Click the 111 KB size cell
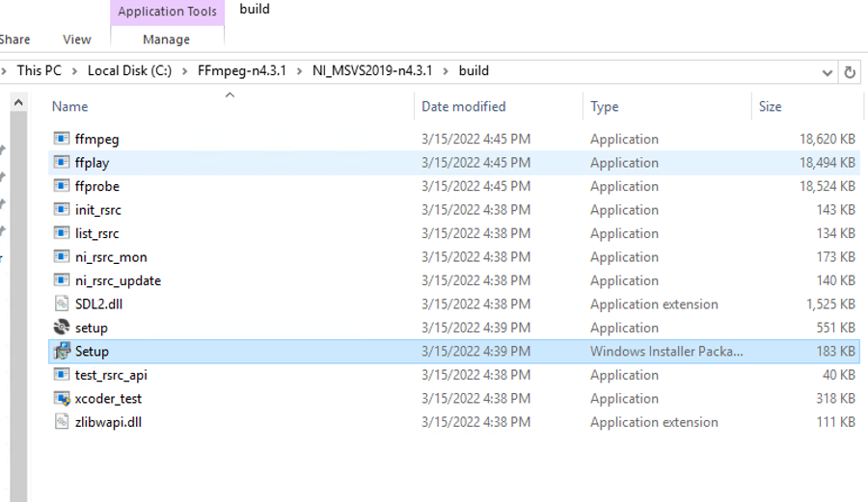This screenshot has height=502, width=868. click(836, 422)
